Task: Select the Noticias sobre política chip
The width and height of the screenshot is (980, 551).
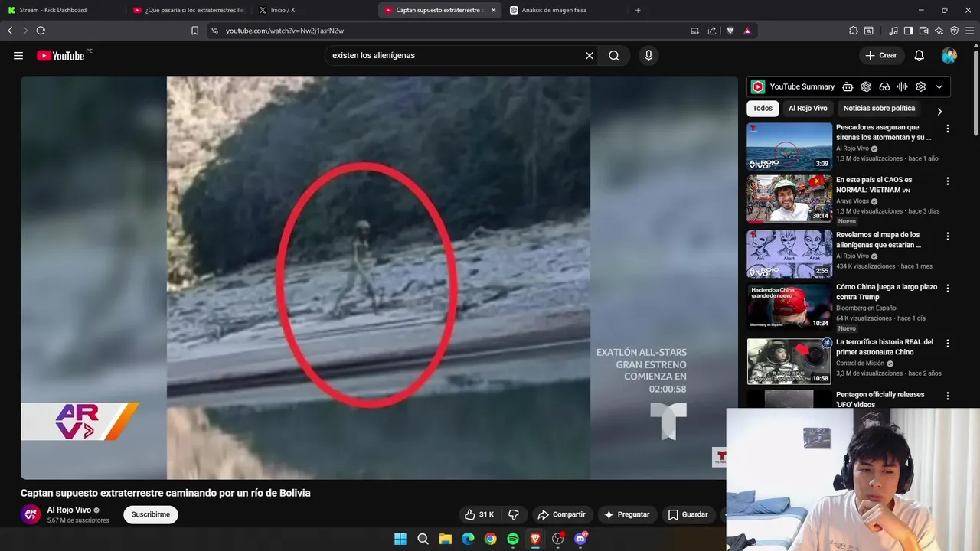Action: (x=879, y=108)
